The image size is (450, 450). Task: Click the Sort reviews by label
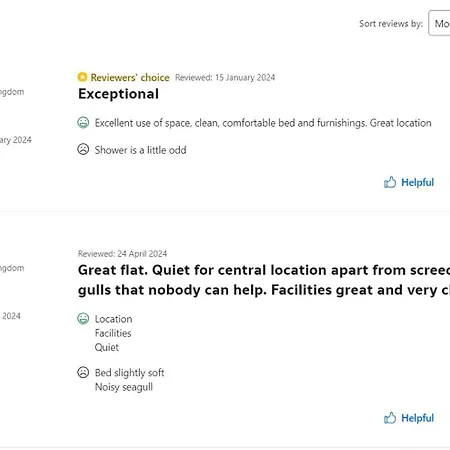391,24
